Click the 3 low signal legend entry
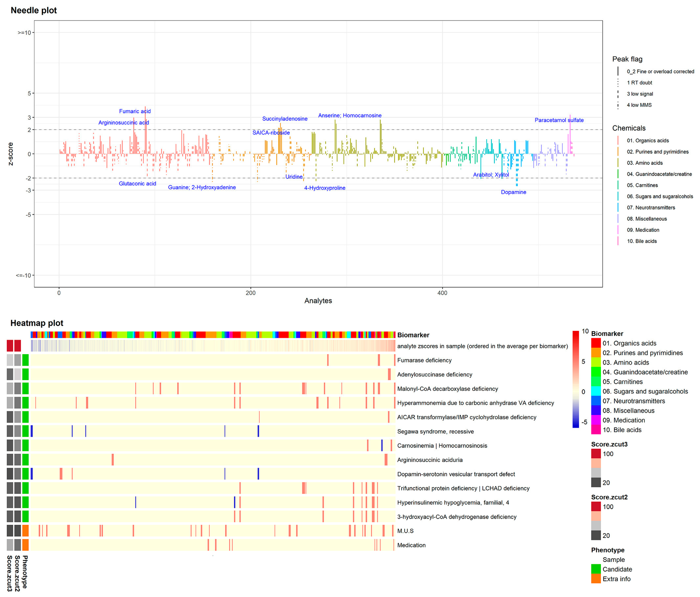The height and width of the screenshot is (597, 700). (639, 94)
